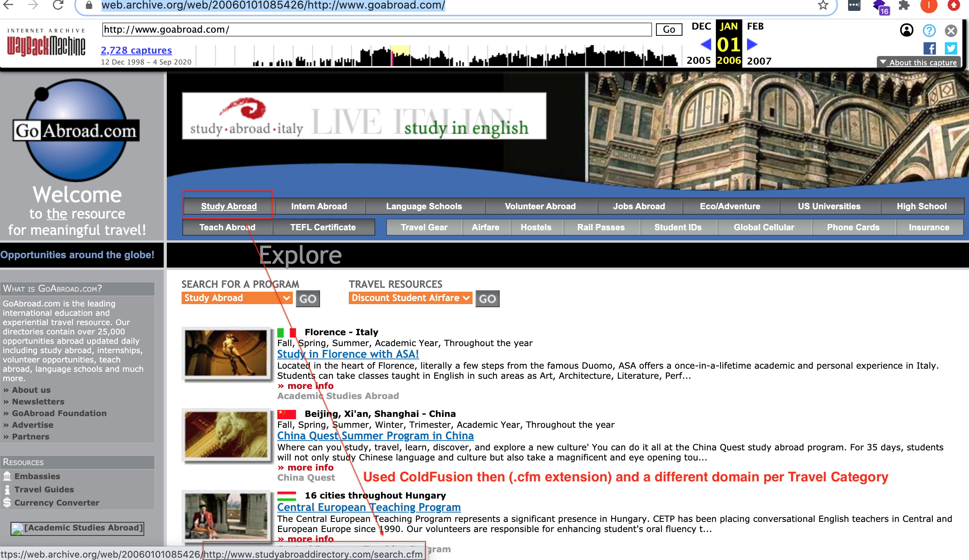Screen dimensions: 969x560
Task: Open Wayback Machine help via question mark icon
Action: 929,31
